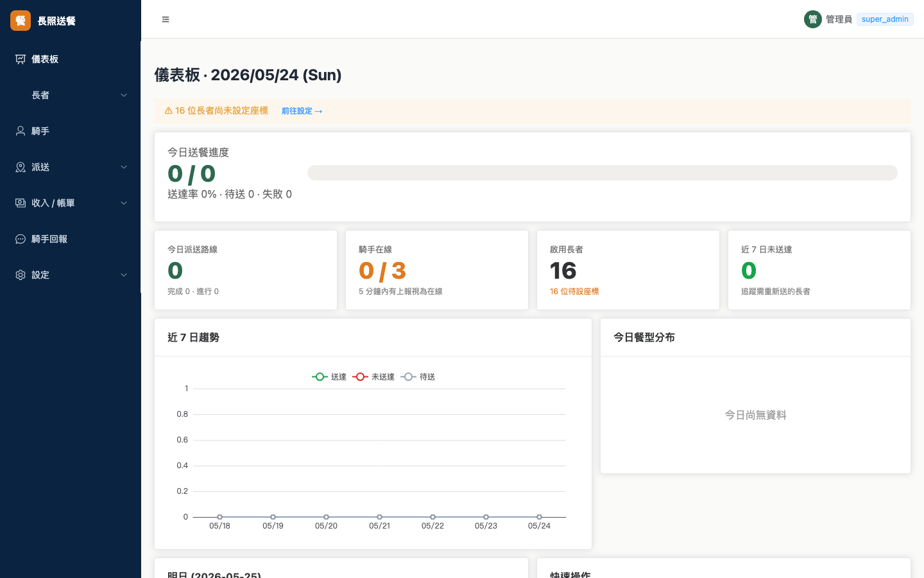The image size is (924, 578).
Task: Click the 05/18 data point on the chart
Action: (x=219, y=517)
